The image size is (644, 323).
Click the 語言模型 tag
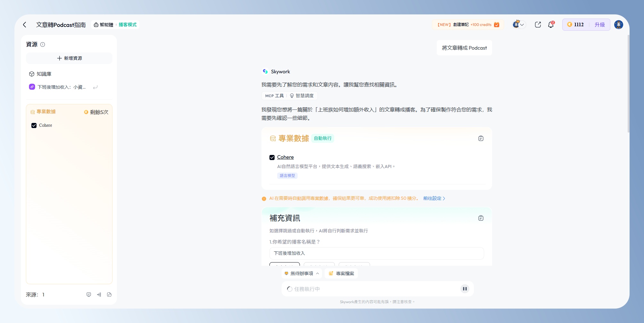coord(287,176)
